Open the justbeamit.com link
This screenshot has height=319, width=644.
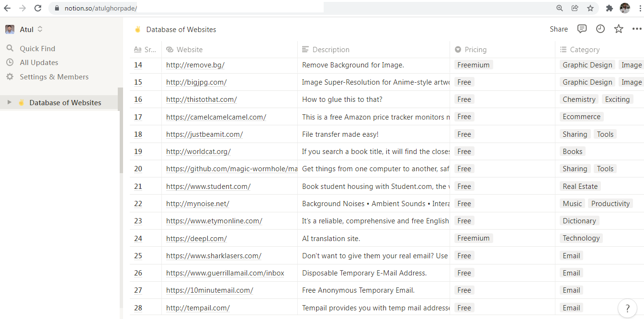pos(204,134)
